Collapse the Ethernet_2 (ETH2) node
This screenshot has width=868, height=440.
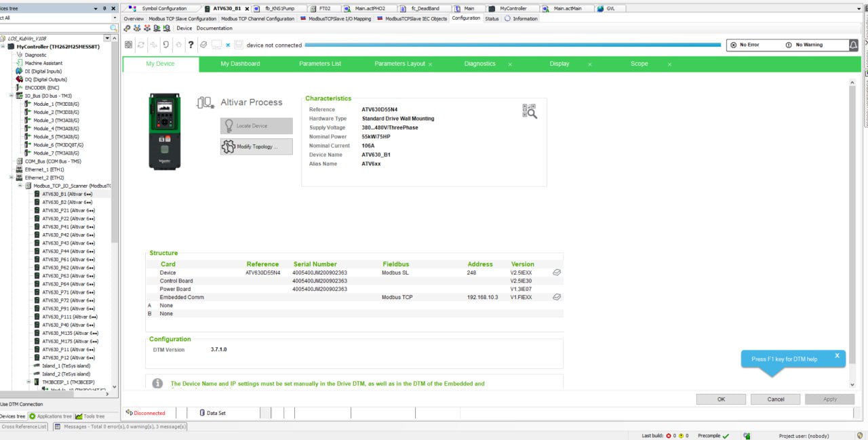pyautogui.click(x=12, y=178)
